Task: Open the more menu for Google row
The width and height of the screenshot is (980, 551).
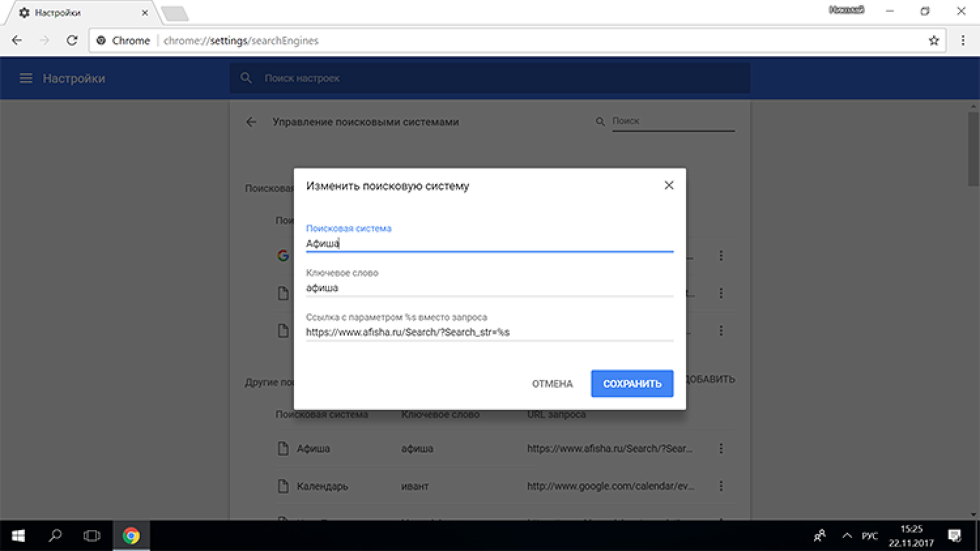Action: click(x=721, y=256)
